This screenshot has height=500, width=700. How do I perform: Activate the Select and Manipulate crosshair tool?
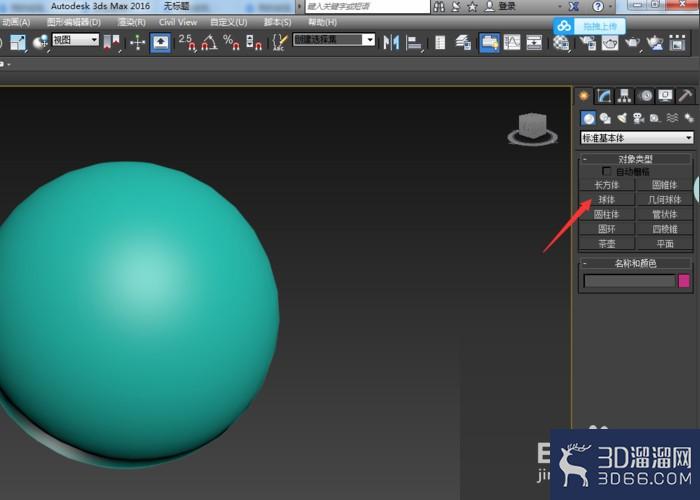coord(138,43)
